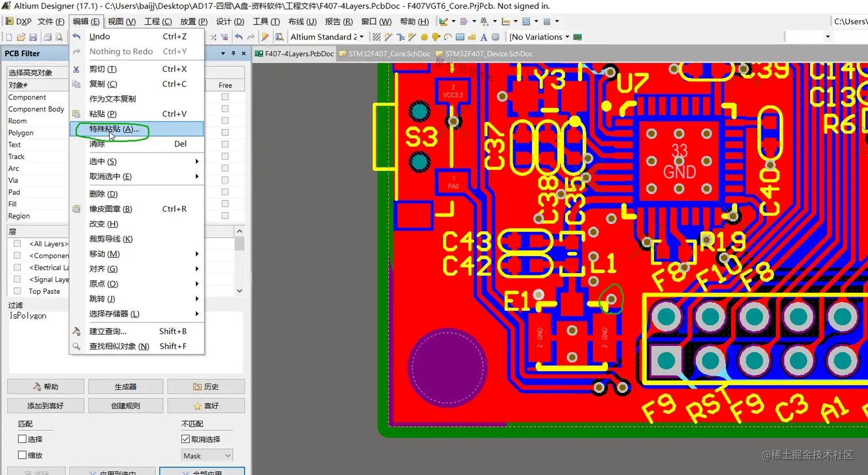The height and width of the screenshot is (475, 868).
Task: Click the place arc tool icon
Action: pyautogui.click(x=448, y=37)
